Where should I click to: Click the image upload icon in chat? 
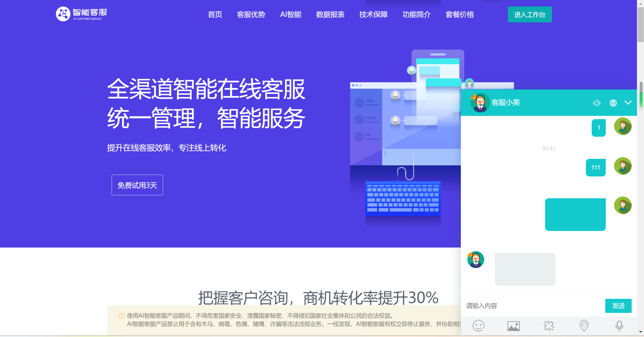(x=513, y=326)
